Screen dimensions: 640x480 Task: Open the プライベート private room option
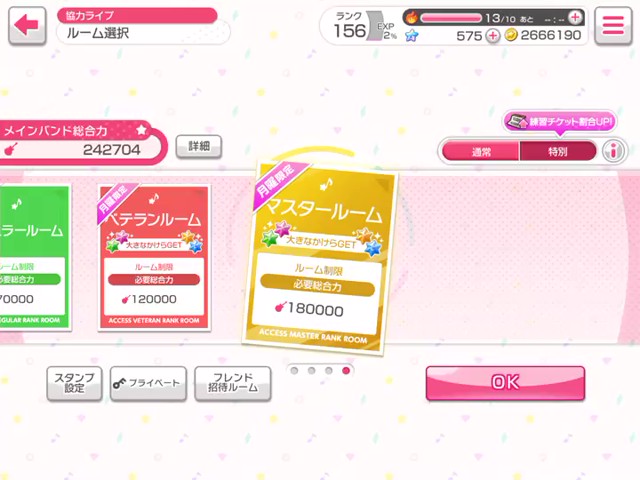tap(148, 383)
